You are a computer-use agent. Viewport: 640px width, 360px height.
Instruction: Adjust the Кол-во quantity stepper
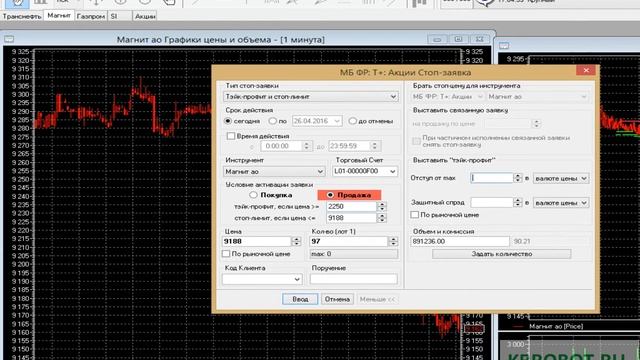pos(393,241)
